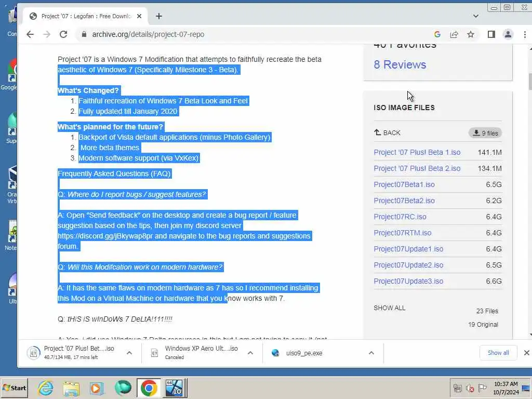Open Project07Update2.iso file link

click(x=408, y=265)
